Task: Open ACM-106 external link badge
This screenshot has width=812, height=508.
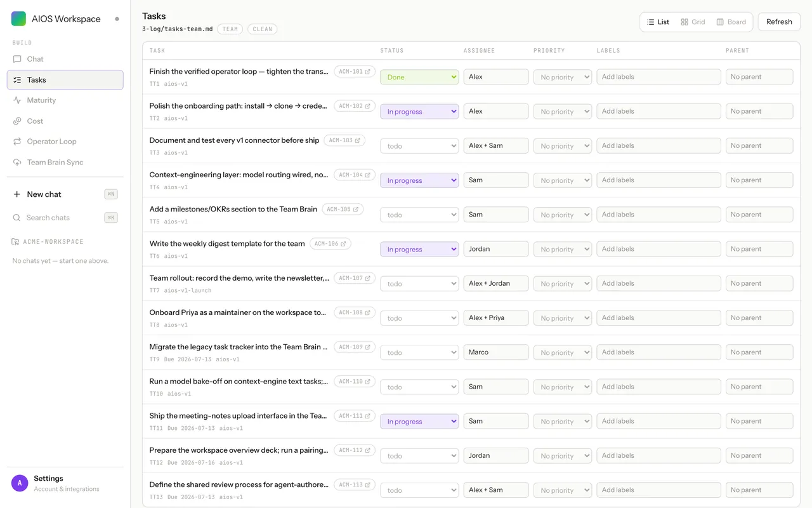Action: pyautogui.click(x=331, y=244)
